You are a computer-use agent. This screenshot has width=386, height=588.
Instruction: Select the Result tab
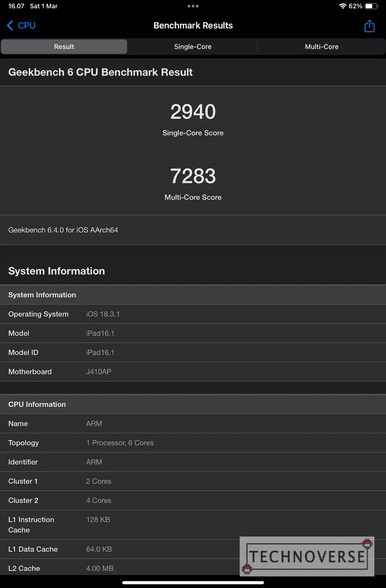(64, 47)
